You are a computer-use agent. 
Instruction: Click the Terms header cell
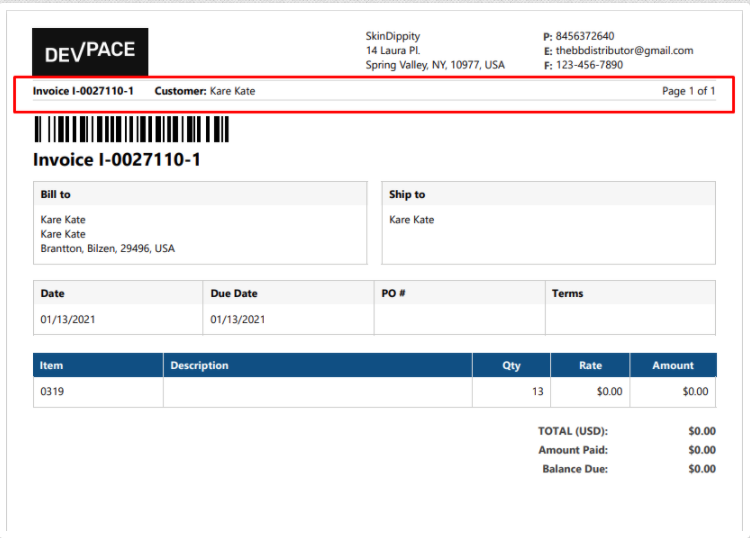coord(567,294)
